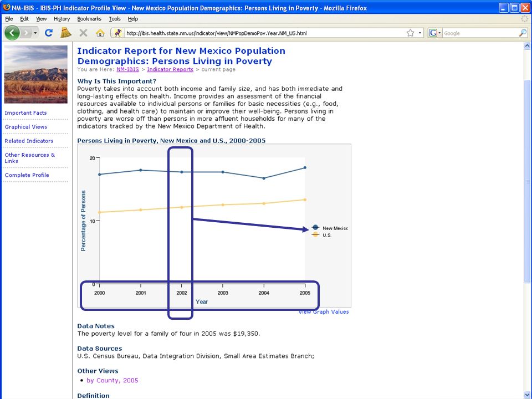Click the site identity icon beside URL

117,33
